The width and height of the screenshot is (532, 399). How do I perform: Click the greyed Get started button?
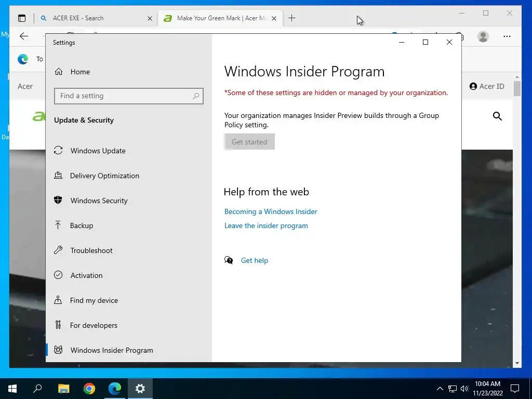click(249, 142)
